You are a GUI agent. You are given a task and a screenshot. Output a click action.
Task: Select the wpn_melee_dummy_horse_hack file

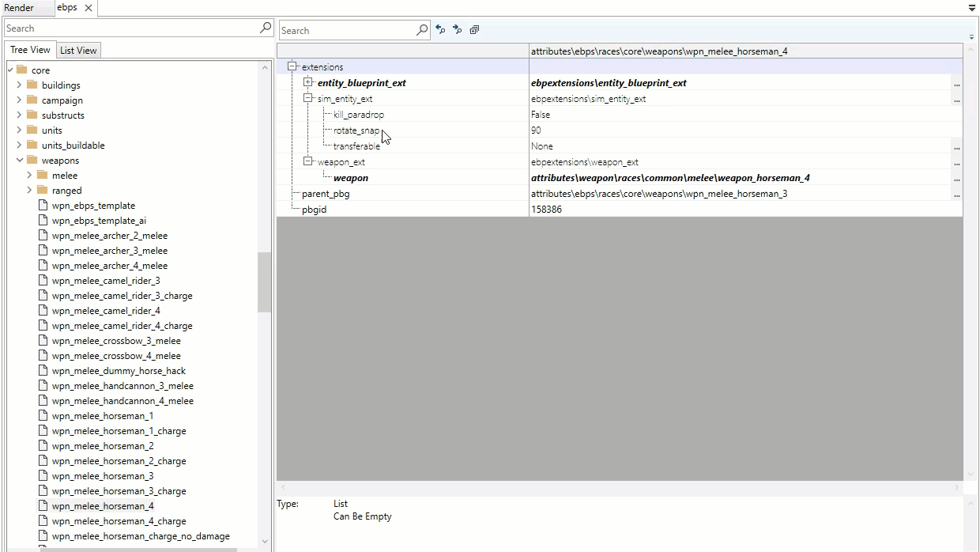pos(119,371)
